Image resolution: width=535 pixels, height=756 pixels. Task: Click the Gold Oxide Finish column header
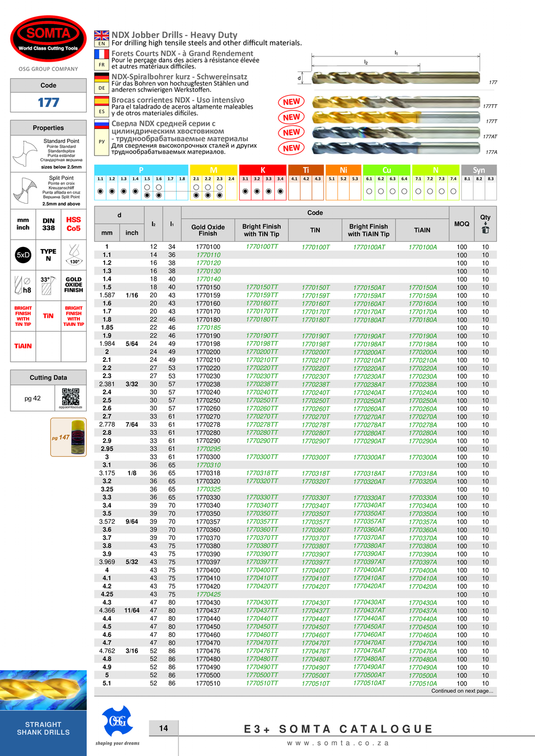[x=208, y=230]
